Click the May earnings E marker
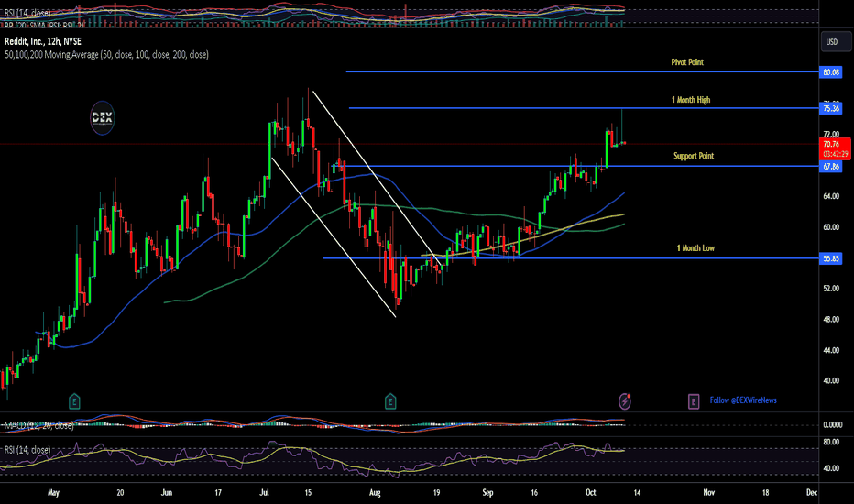Image resolution: width=854 pixels, height=504 pixels. click(x=74, y=401)
